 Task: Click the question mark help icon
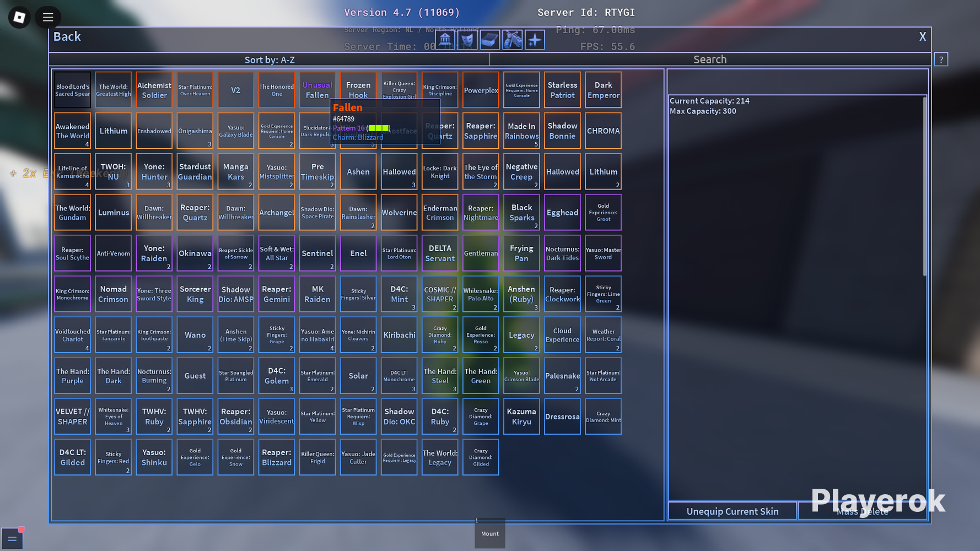coord(941,60)
